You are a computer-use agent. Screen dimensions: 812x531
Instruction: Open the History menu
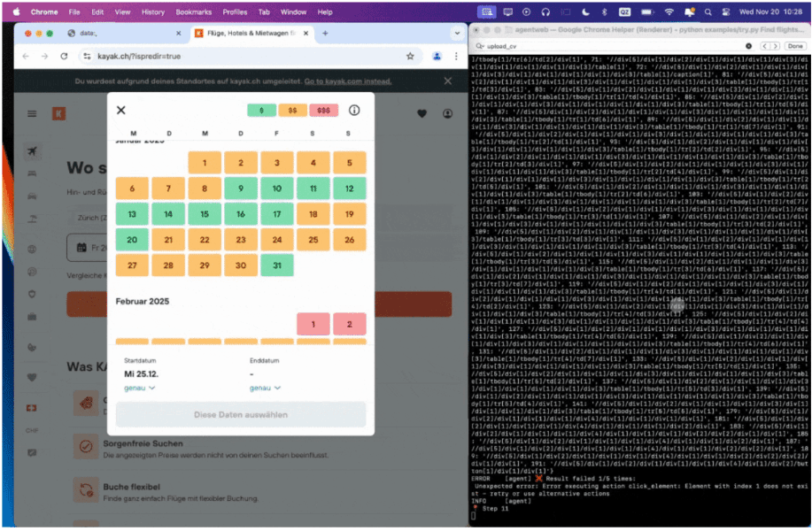click(x=153, y=12)
